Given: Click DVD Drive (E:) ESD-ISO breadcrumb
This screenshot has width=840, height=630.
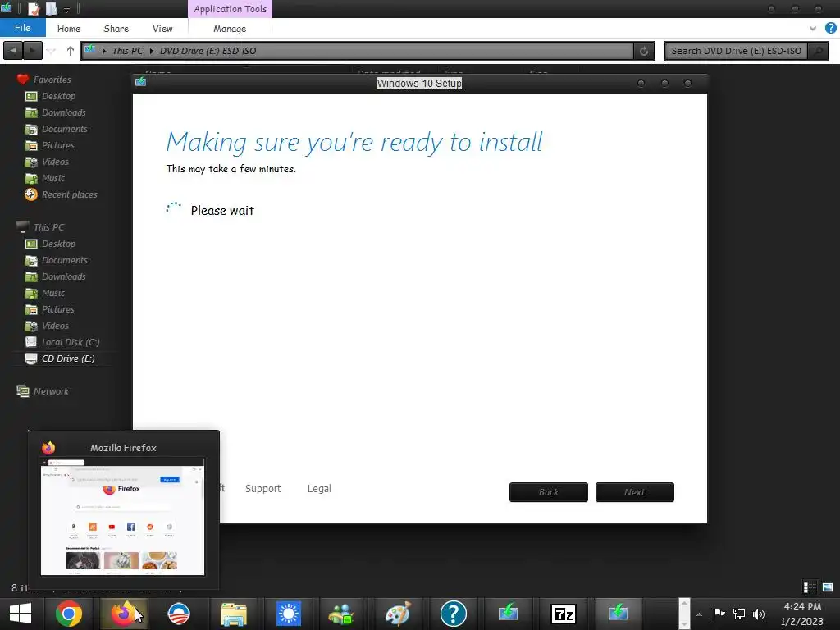Looking at the screenshot, I should click(x=208, y=51).
